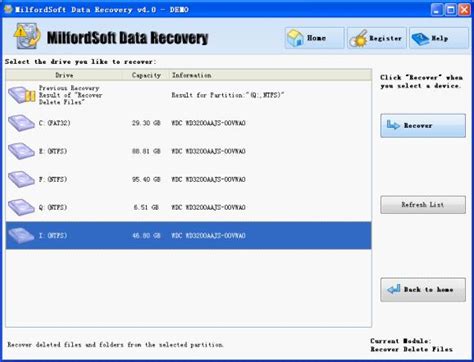Click the 46.80 GB capacity cell
The height and width of the screenshot is (362, 474).
(146, 235)
